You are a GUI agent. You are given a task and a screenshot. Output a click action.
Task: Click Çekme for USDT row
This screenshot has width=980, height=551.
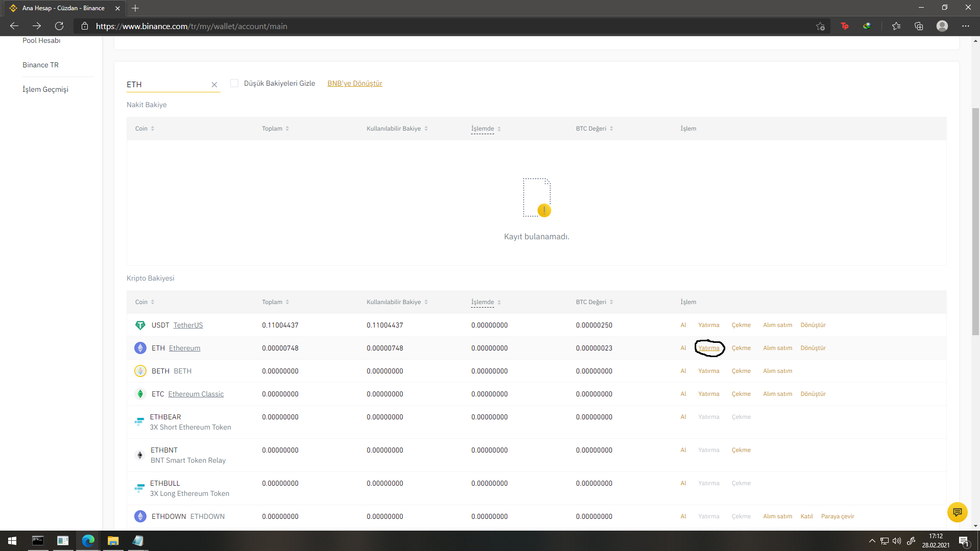pyautogui.click(x=741, y=325)
